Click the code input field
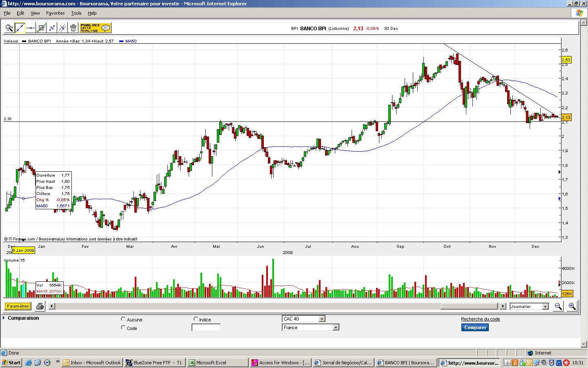This screenshot has width=588, height=368. click(x=206, y=328)
